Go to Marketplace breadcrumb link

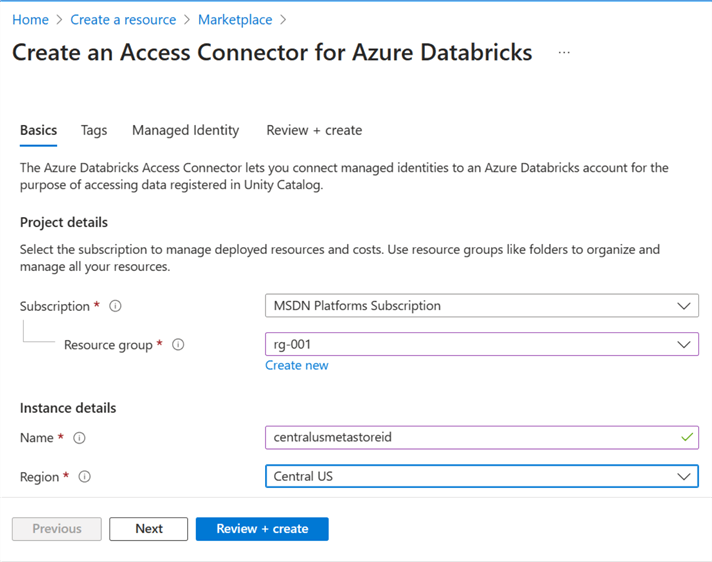click(x=235, y=20)
